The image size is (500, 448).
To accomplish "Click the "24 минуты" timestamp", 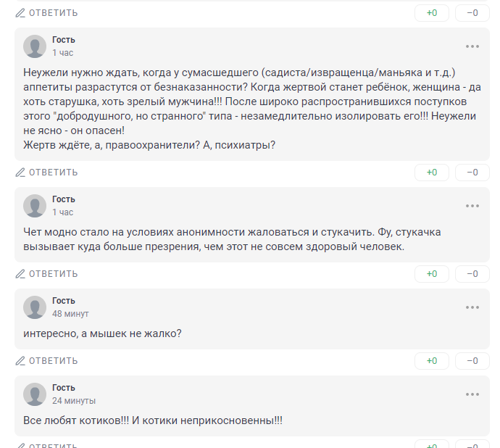I will 74,401.
